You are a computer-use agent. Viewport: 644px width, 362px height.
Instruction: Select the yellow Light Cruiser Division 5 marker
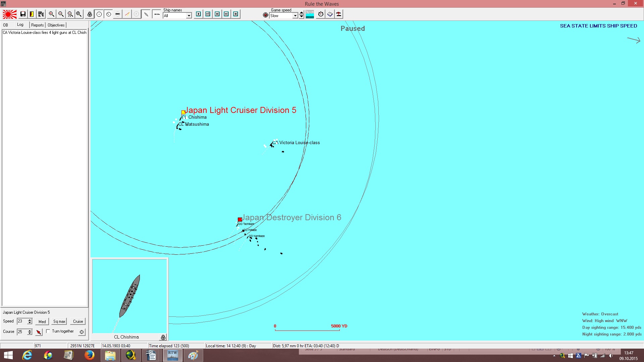183,113
